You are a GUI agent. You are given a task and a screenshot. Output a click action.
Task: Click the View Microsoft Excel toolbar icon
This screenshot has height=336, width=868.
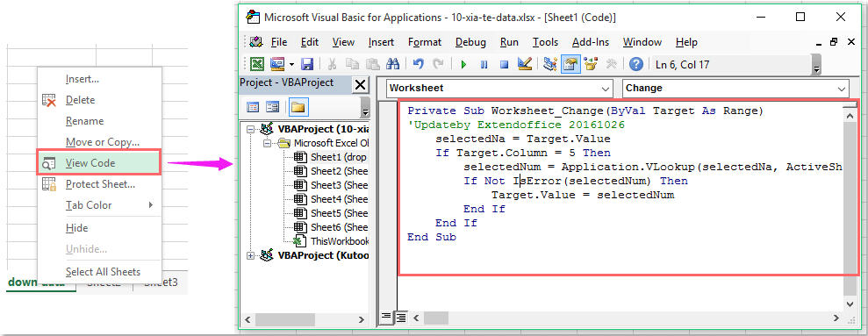tap(256, 64)
